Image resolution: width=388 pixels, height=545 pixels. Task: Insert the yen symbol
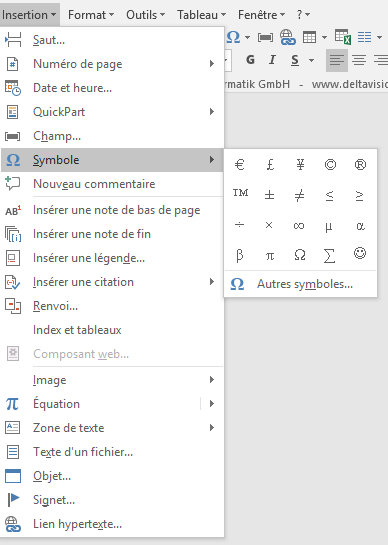300,164
